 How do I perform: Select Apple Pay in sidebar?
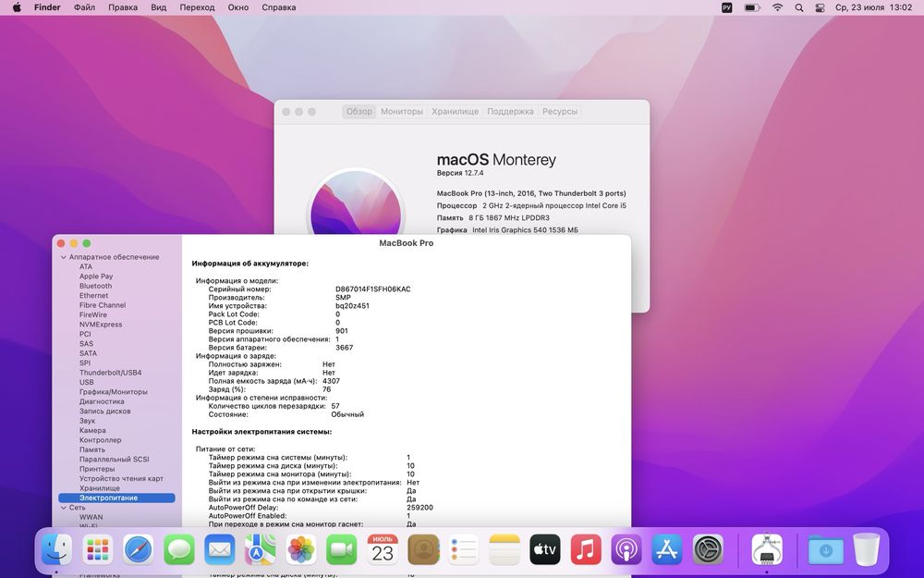(x=96, y=276)
